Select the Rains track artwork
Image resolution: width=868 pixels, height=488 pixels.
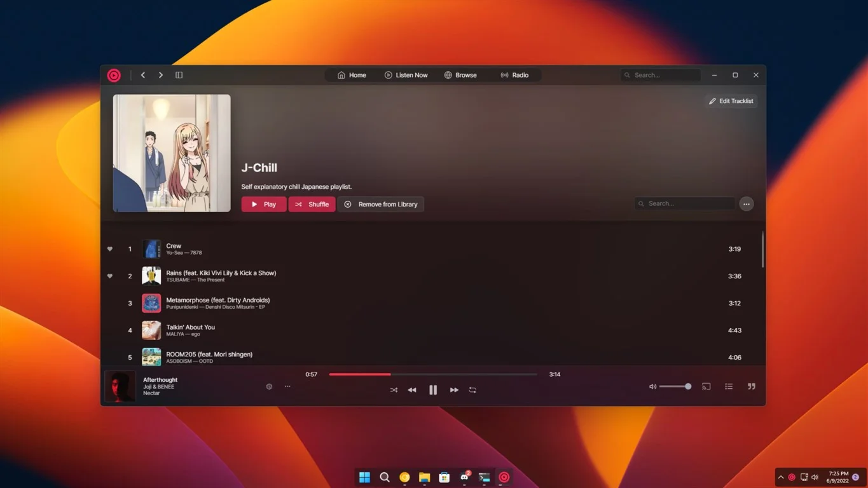pos(151,276)
